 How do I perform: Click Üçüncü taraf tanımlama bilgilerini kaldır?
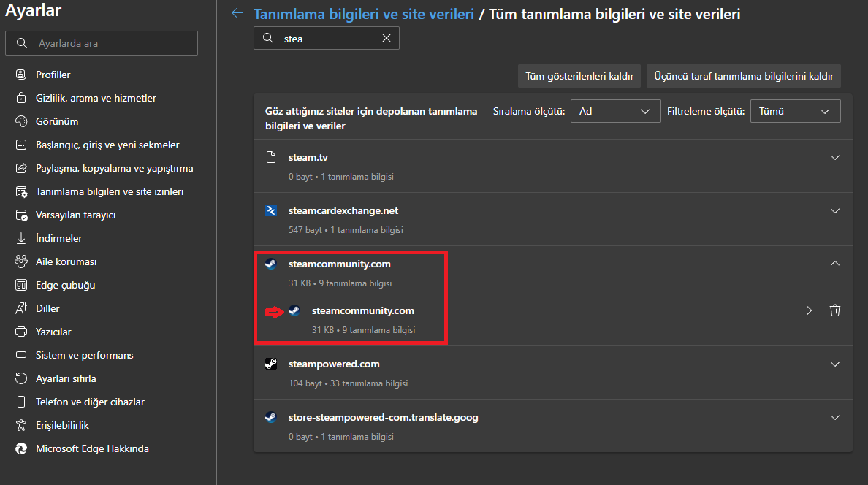coord(744,76)
